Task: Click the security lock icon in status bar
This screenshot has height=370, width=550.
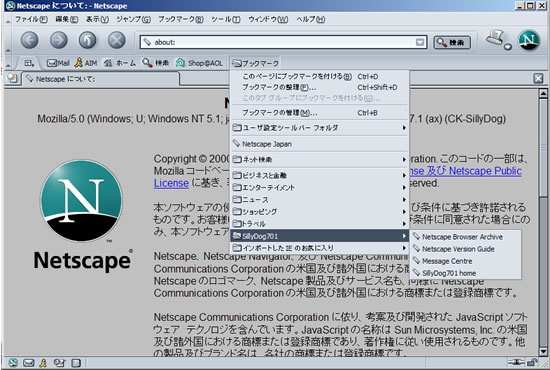Action: [x=532, y=362]
